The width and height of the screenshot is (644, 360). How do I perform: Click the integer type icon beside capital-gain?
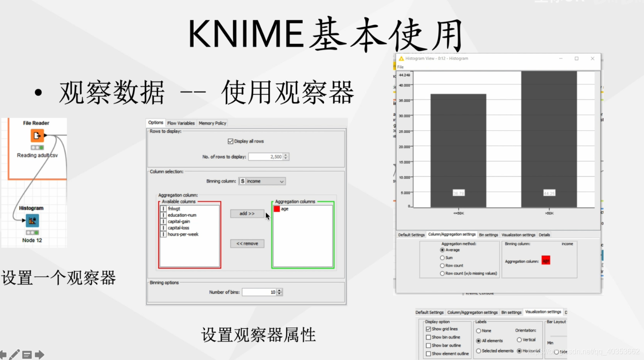[x=163, y=221]
